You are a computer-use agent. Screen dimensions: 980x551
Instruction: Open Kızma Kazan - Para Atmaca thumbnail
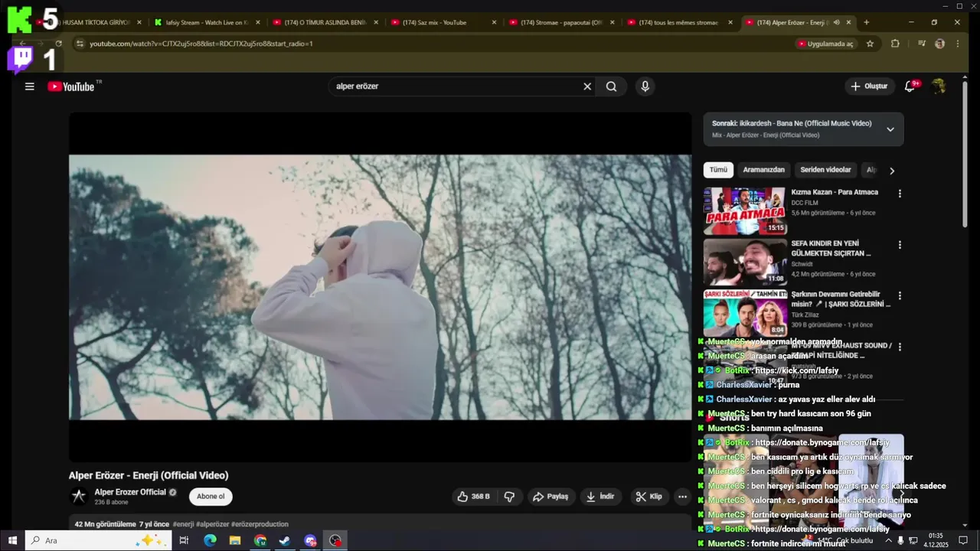point(744,210)
